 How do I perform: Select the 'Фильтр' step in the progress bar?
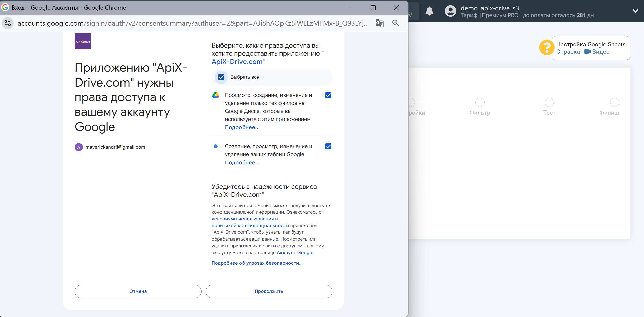point(480,102)
